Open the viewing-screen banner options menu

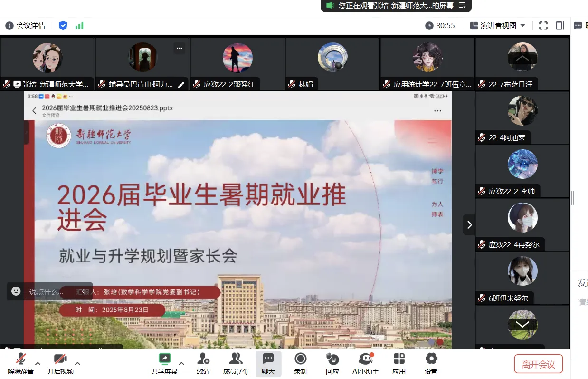pos(463,6)
